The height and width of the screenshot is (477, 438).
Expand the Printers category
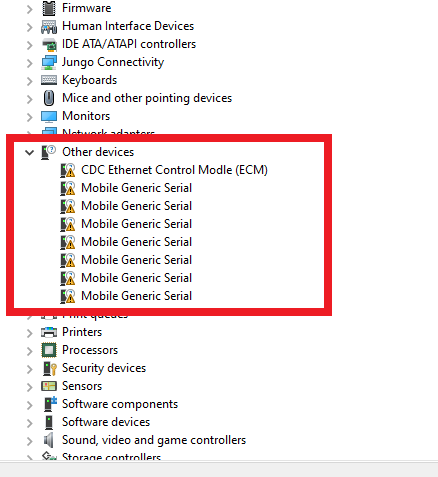pyautogui.click(x=30, y=333)
